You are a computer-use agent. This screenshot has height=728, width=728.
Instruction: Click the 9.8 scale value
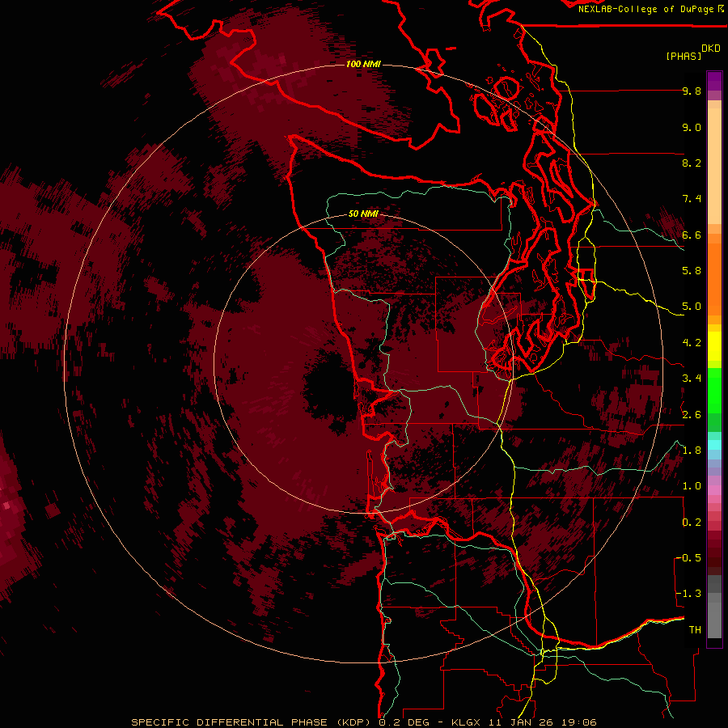tap(692, 91)
